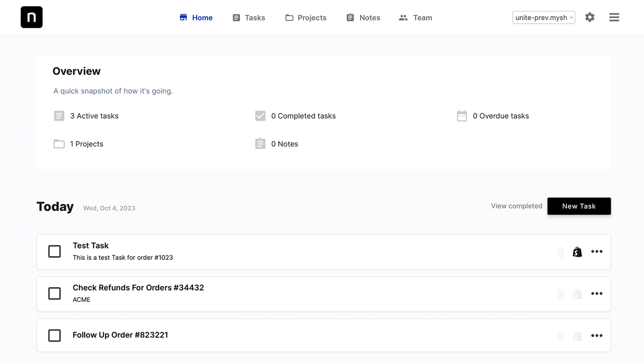Click the Shopify icon on Follow Up Order
Image resolution: width=644 pixels, height=362 pixels.
pos(578,336)
